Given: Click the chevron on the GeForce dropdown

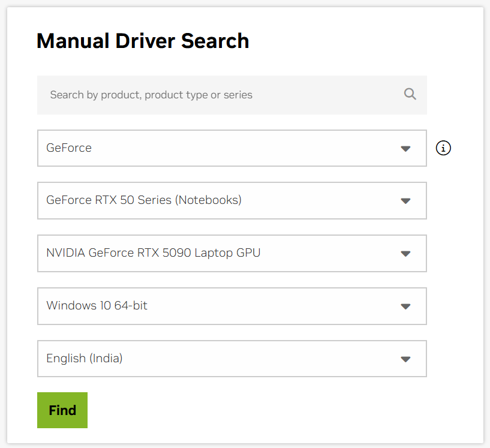Looking at the screenshot, I should pos(405,148).
